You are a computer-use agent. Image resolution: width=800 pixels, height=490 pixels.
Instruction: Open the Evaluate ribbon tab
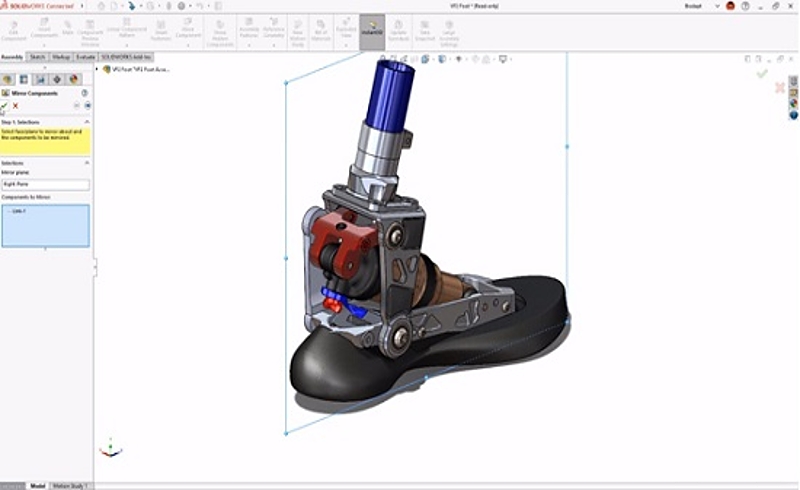[x=86, y=57]
